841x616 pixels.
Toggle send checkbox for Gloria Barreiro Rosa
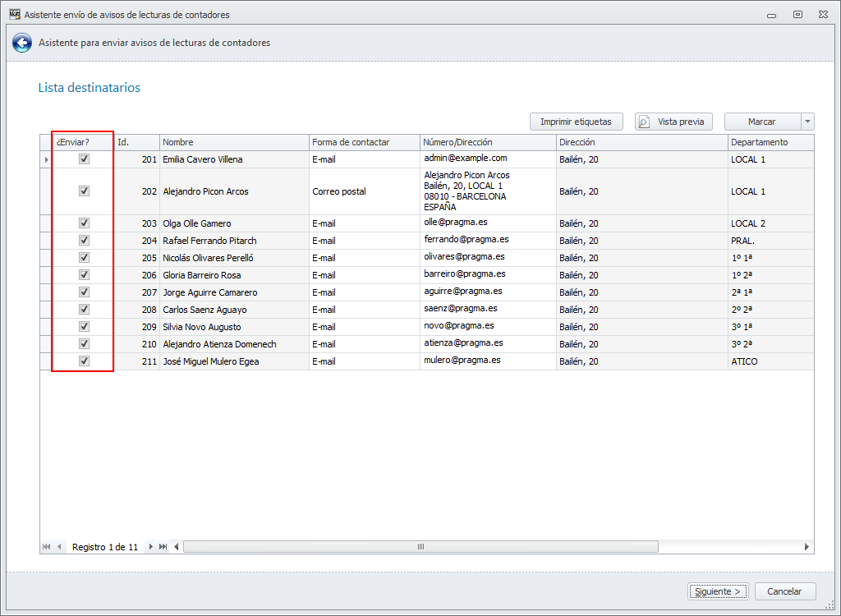pyautogui.click(x=85, y=274)
